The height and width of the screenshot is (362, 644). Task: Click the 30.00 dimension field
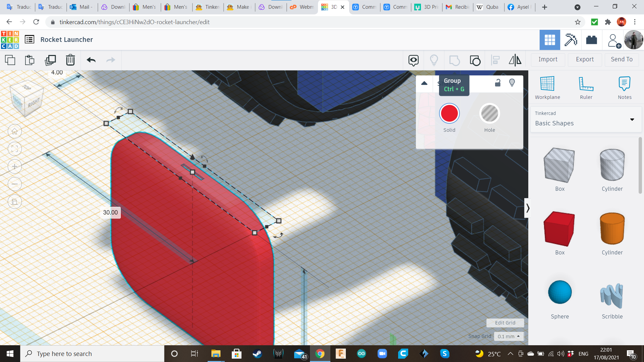tap(110, 213)
